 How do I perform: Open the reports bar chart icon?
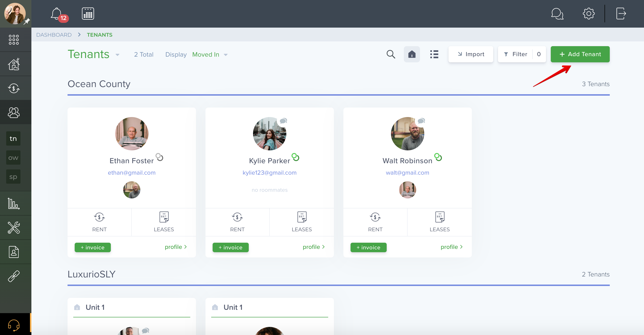coord(14,203)
